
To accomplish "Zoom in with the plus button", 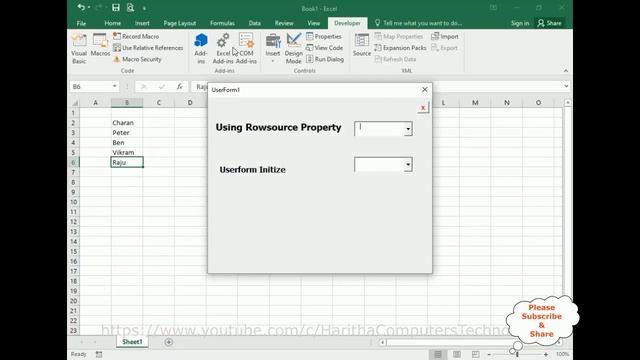I will click(546, 355).
